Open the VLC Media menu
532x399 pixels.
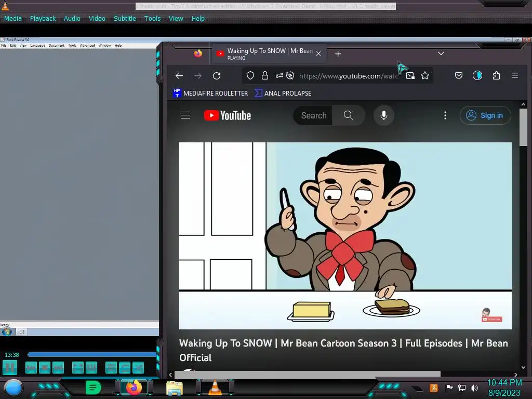13,18
